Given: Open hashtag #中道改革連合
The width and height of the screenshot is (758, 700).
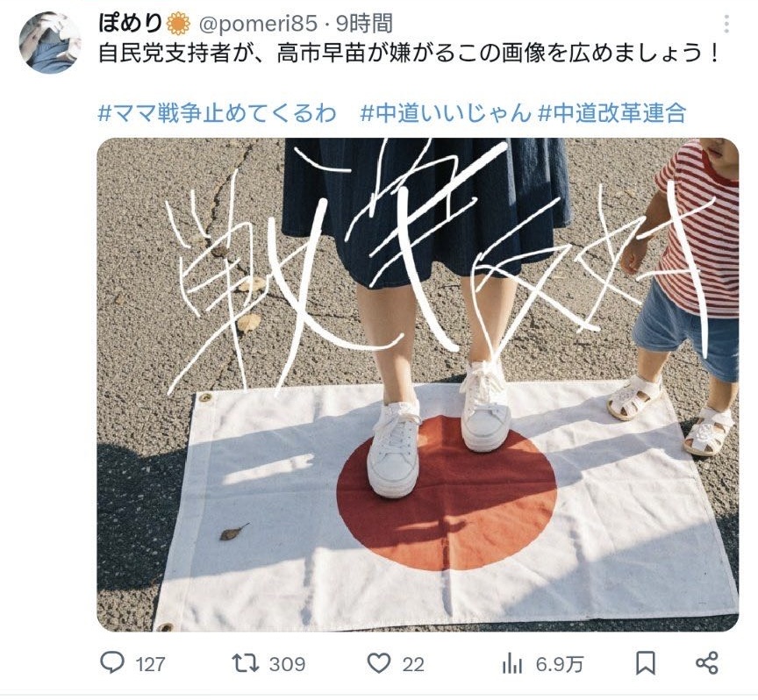Looking at the screenshot, I should point(612,114).
